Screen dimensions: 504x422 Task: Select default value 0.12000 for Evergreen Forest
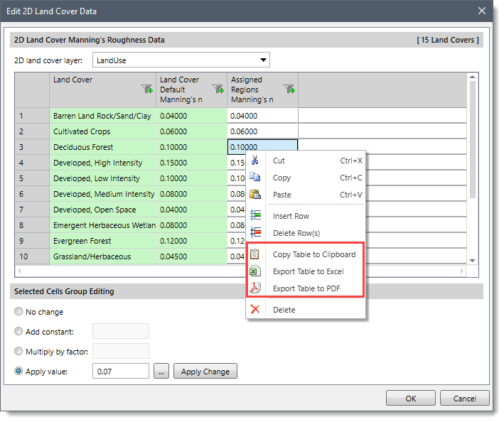click(x=192, y=241)
